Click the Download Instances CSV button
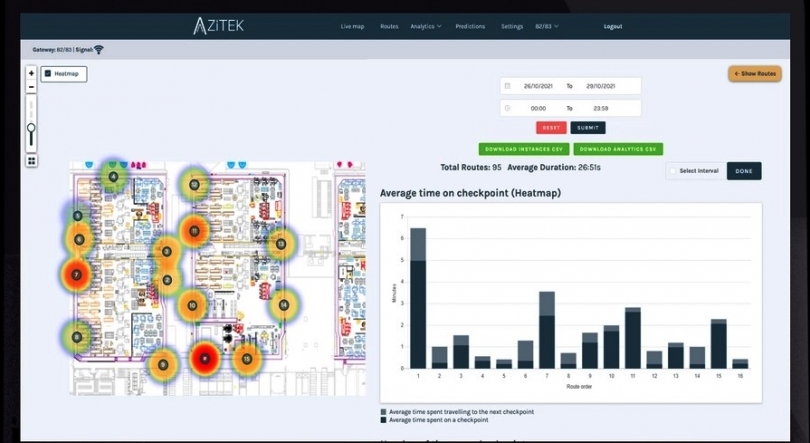This screenshot has height=443, width=810. 523,149
